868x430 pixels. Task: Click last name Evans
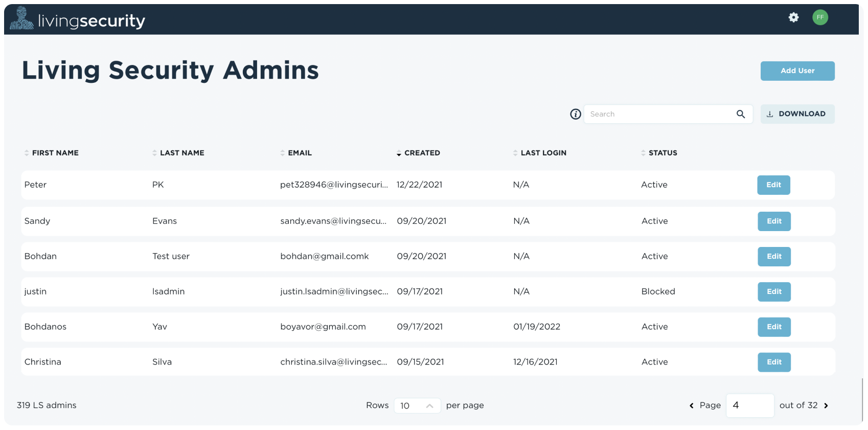point(165,221)
